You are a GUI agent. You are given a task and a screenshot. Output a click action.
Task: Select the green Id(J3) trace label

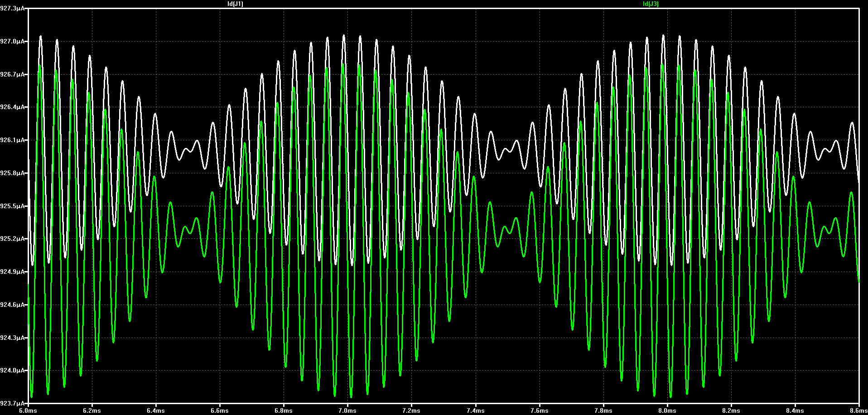[651, 4]
